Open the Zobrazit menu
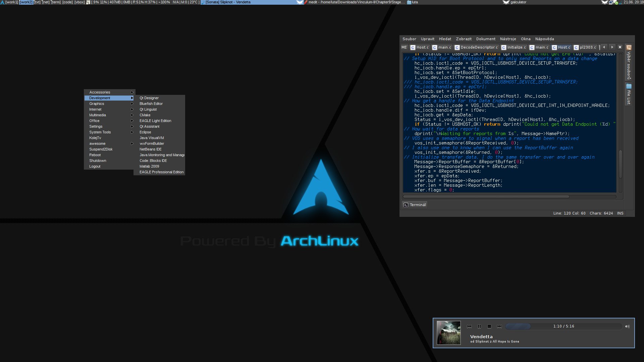Viewport: 644px width, 362px height. (x=464, y=39)
